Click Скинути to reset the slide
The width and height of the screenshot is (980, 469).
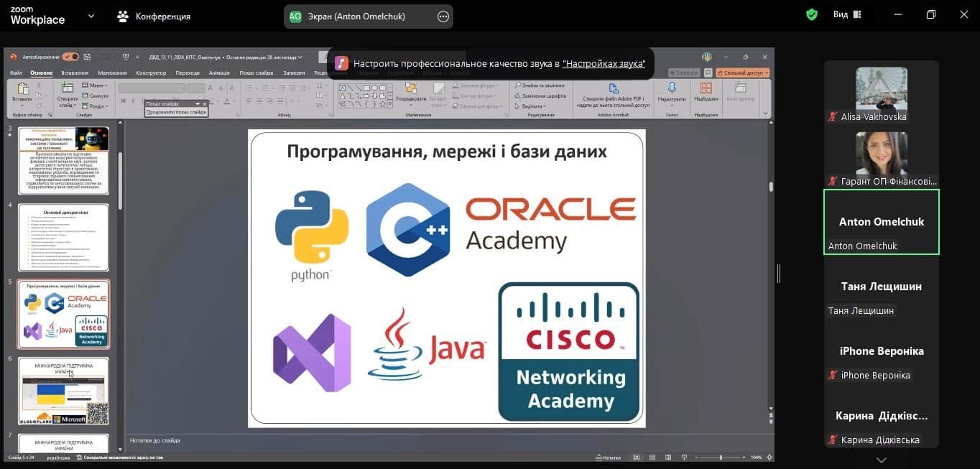(x=95, y=96)
